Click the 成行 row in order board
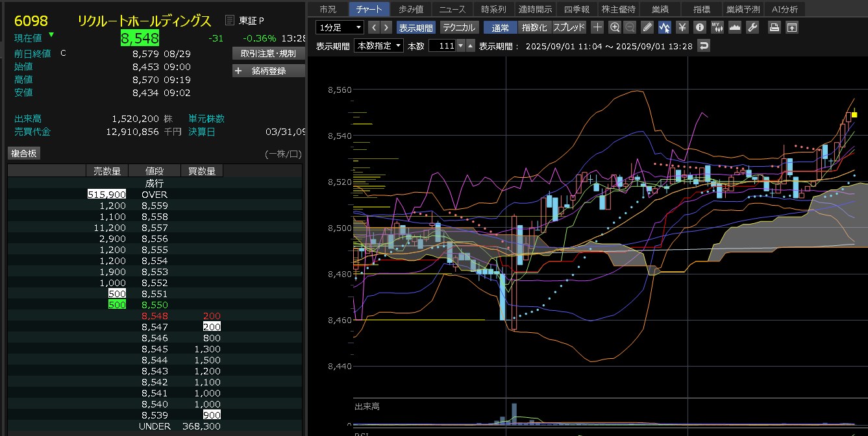Viewport: 868px width, 436px height. (155, 184)
